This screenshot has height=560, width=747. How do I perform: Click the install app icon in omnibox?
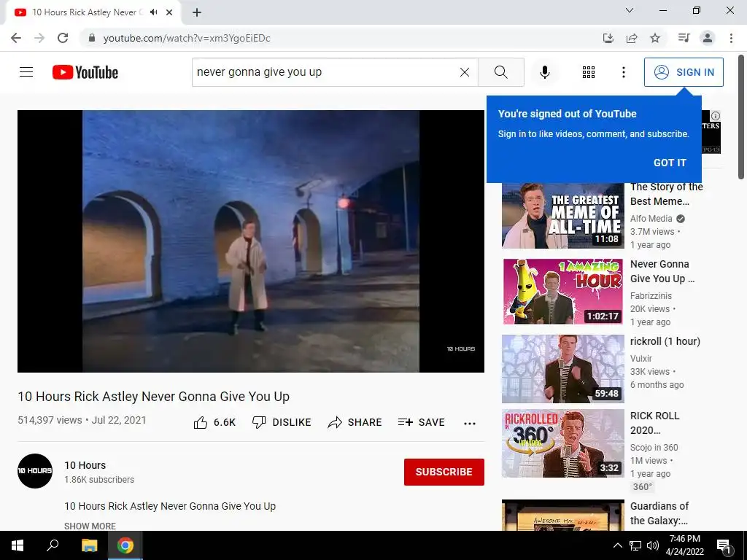(x=608, y=38)
